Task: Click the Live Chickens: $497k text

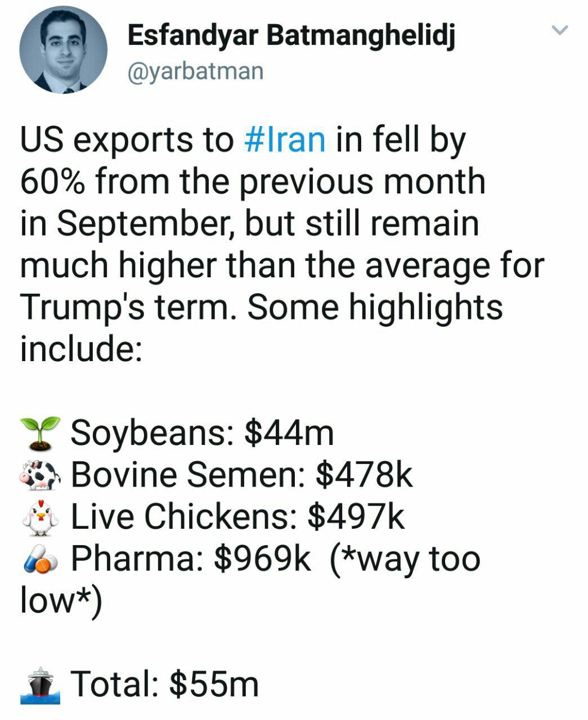Action: 237,517
